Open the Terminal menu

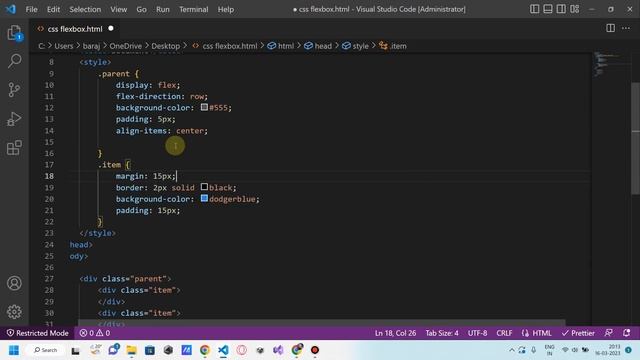click(193, 9)
